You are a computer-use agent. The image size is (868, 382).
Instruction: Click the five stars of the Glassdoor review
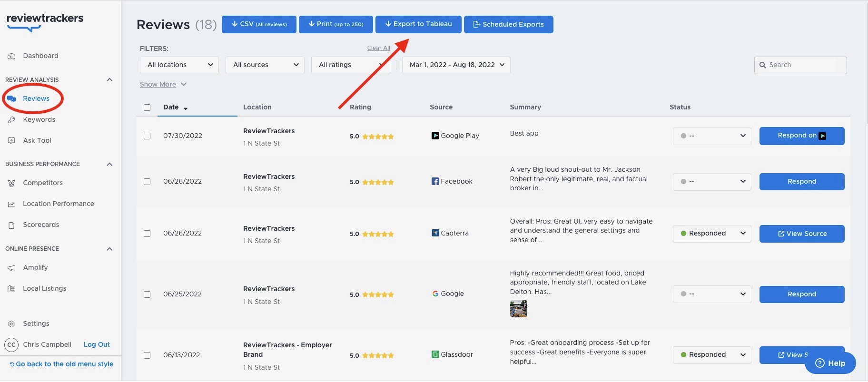378,355
